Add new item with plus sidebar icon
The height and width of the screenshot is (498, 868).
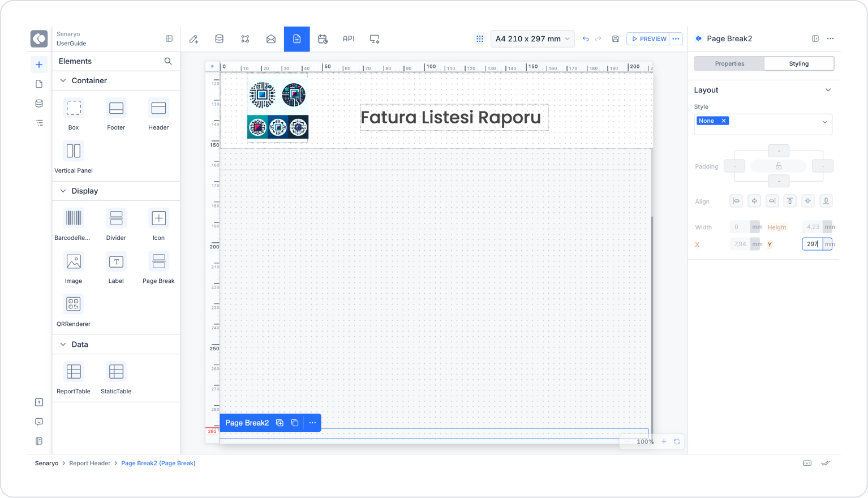click(x=39, y=65)
